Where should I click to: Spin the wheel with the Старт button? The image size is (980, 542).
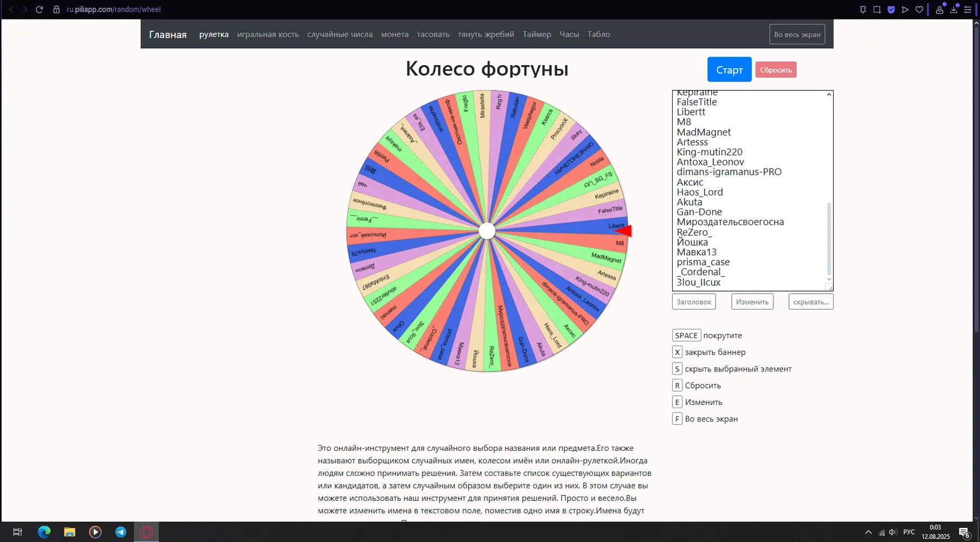tap(729, 69)
